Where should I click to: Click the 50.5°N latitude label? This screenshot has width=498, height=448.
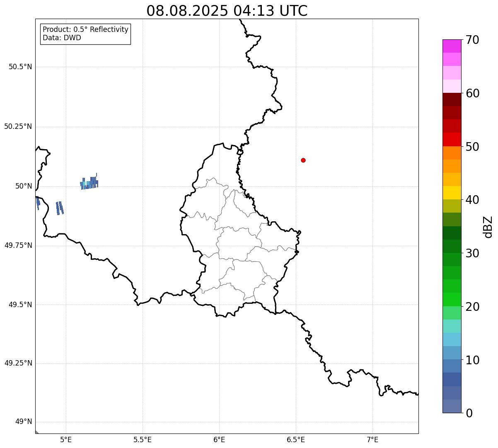pos(20,67)
